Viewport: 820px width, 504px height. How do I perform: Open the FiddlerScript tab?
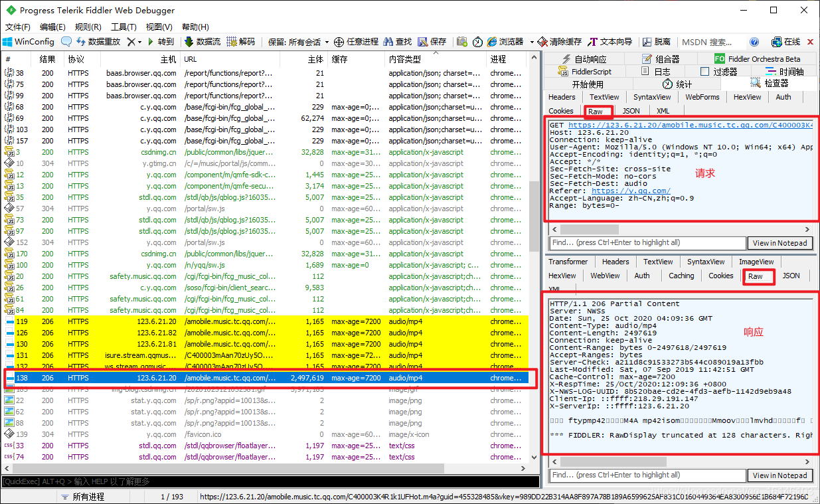click(x=584, y=71)
